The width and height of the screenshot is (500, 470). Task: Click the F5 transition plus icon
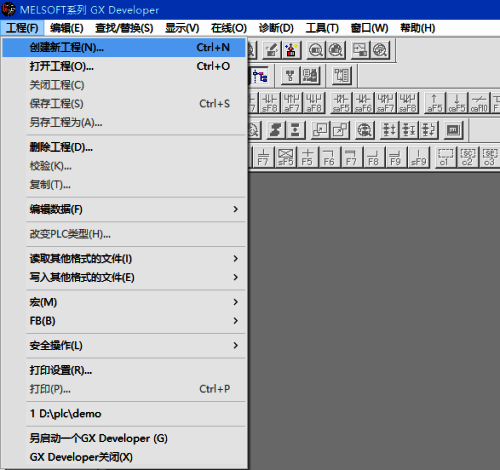[x=307, y=157]
